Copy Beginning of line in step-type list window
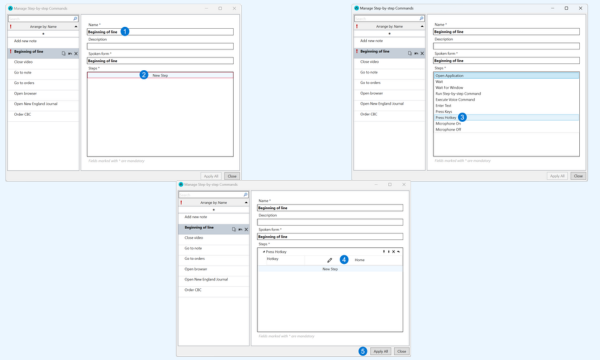 410,53
